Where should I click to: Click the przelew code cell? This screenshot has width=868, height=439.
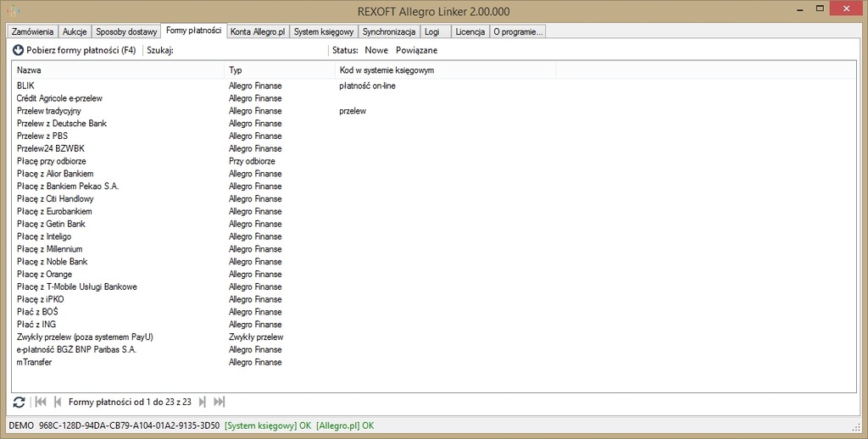pos(353,111)
